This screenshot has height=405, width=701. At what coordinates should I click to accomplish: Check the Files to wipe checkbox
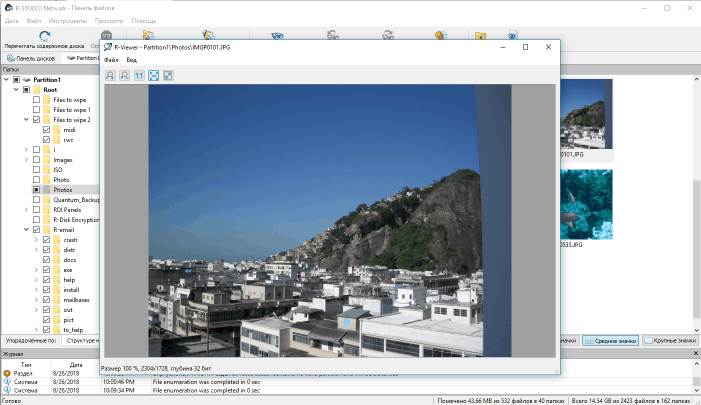pos(36,100)
